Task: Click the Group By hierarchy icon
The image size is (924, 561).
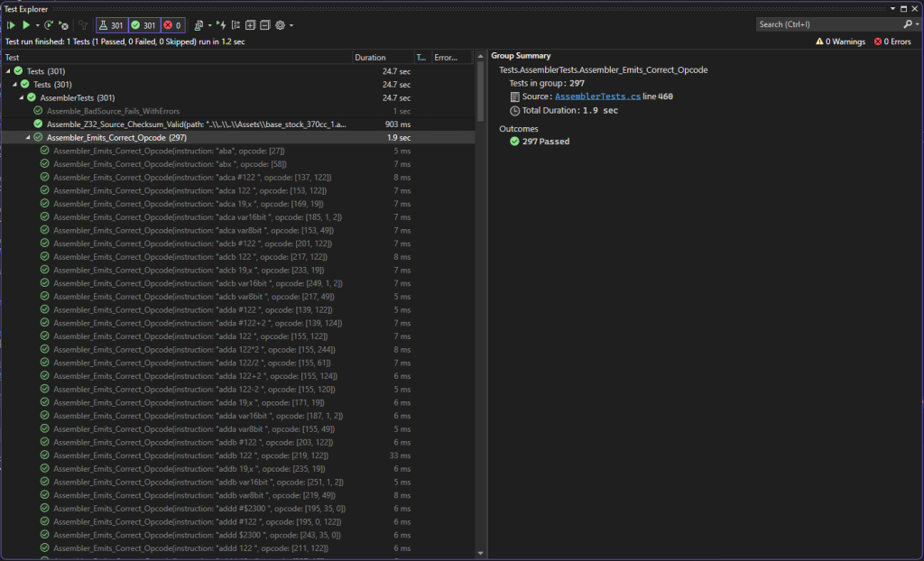Action: tap(236, 25)
